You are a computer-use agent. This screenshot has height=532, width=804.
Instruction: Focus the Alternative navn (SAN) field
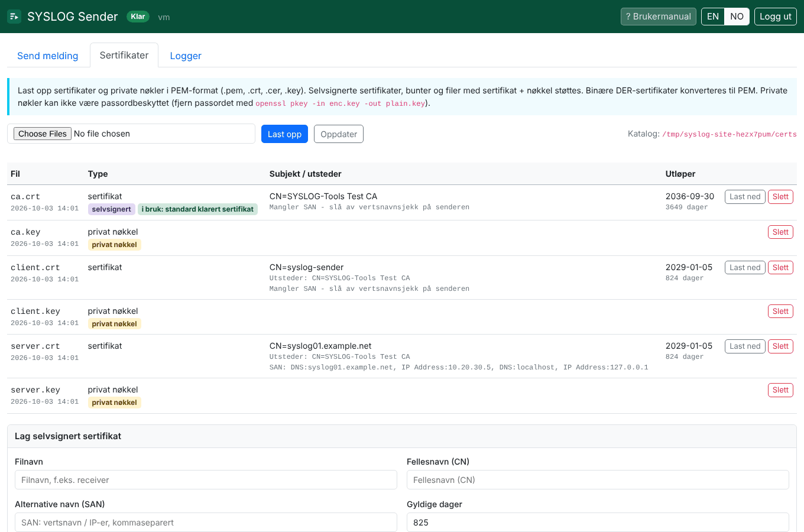pos(206,523)
